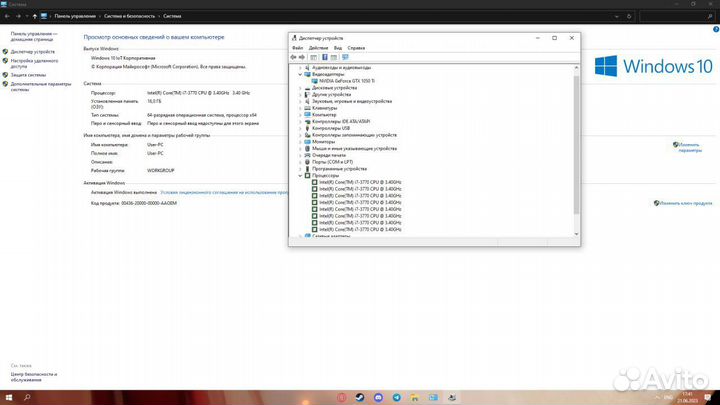Open Условия лицензионного соглашения link

click(x=224, y=192)
